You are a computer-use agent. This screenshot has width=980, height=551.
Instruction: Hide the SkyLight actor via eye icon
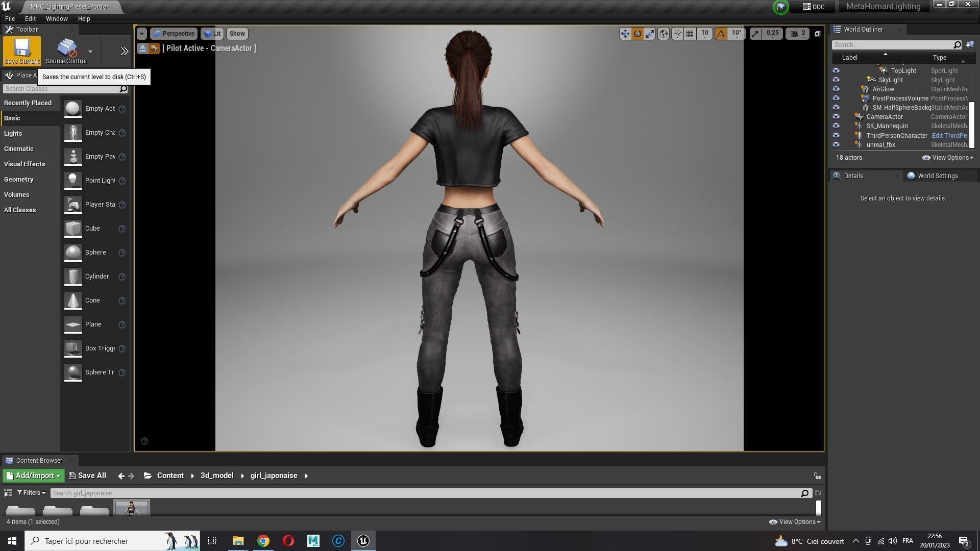pyautogui.click(x=836, y=80)
